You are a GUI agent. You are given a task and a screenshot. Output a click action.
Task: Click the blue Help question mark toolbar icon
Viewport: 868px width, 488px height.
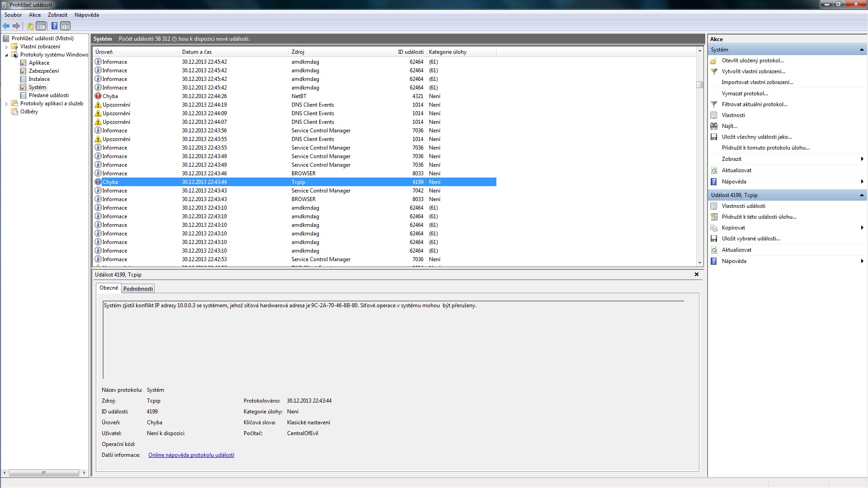[x=54, y=26]
